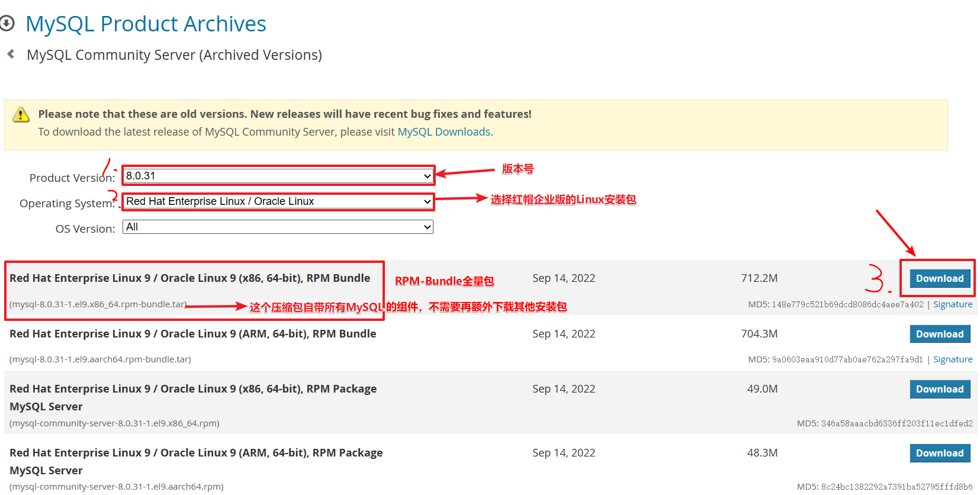
Task: Download the x86 64-bit MySQL Server RPM Package
Action: pos(940,389)
